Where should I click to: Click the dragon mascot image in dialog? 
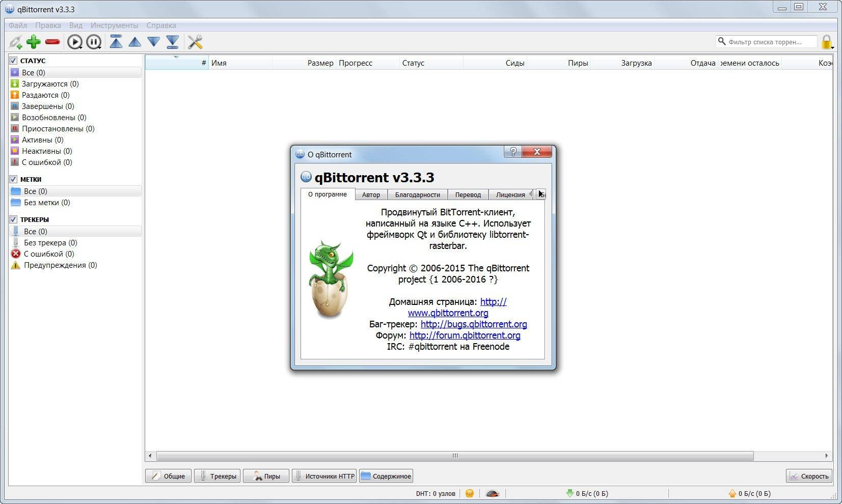pos(330,279)
